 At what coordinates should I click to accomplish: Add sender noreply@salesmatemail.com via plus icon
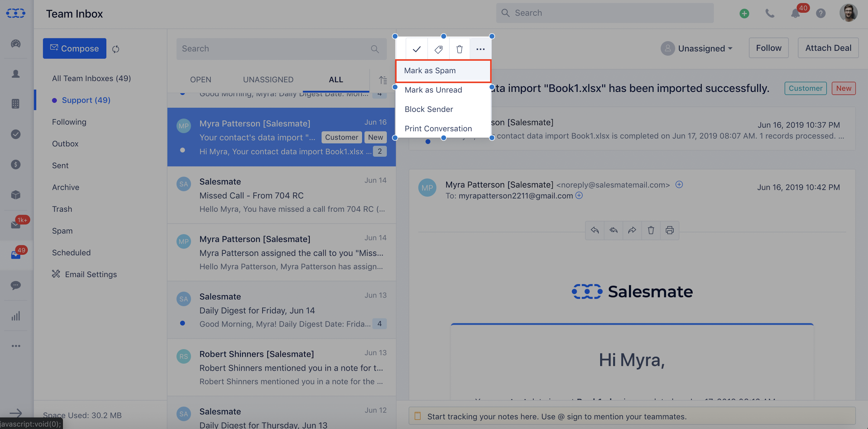coord(679,185)
